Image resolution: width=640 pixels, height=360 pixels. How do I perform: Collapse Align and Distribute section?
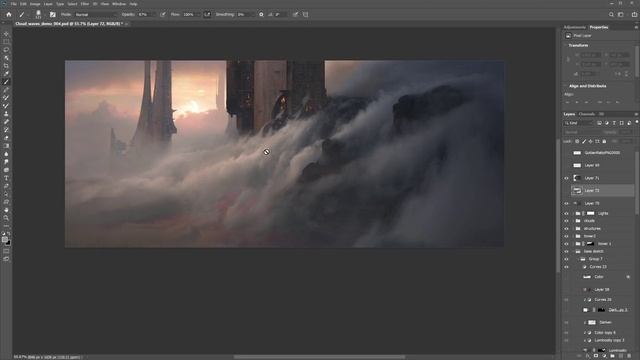point(566,86)
